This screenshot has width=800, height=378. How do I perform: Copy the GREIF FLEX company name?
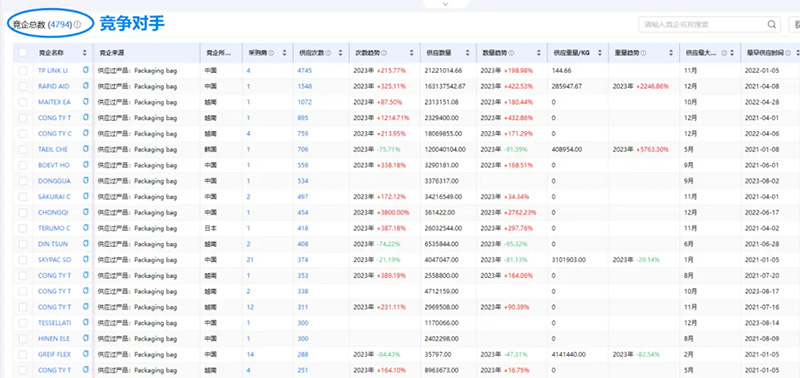click(x=85, y=354)
